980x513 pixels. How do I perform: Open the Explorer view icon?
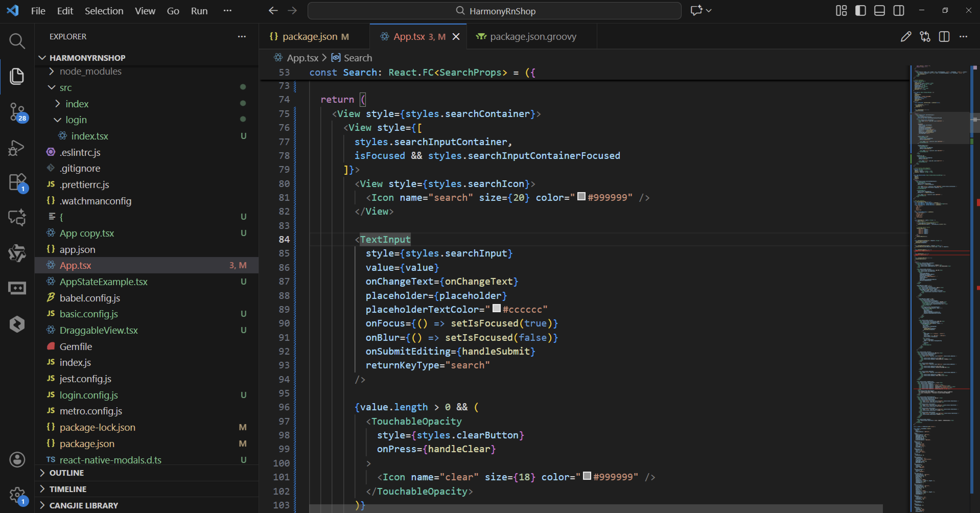click(x=17, y=76)
